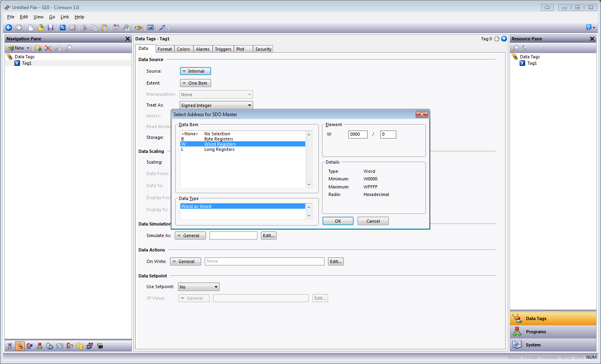
Task: Click the next tag blue circle arrow
Action: tap(504, 39)
